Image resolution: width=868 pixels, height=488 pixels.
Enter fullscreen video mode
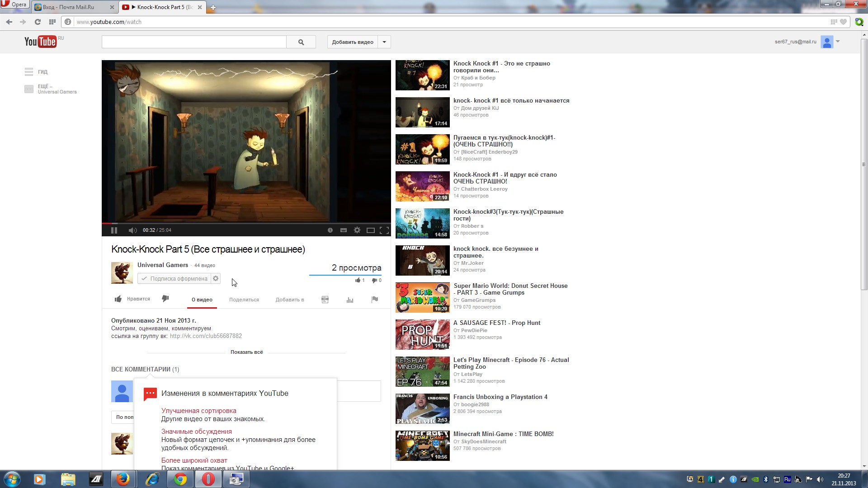384,230
